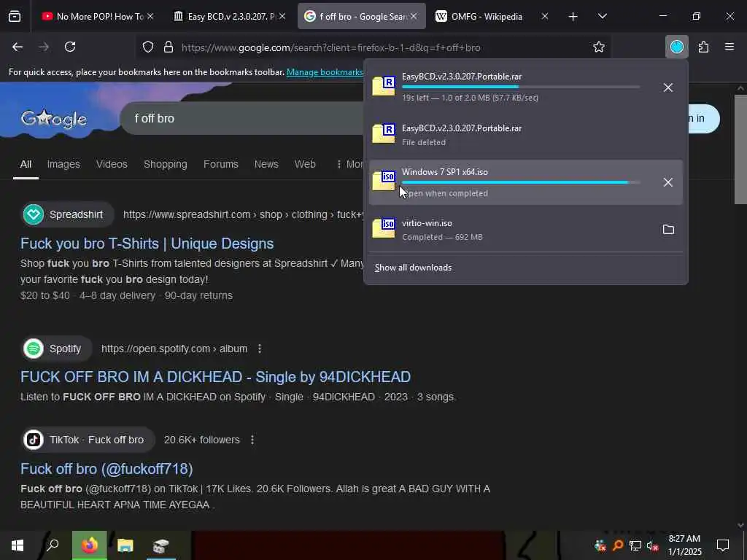Switch to OMFG Wikipedia tab
747x560 pixels.
tap(487, 17)
